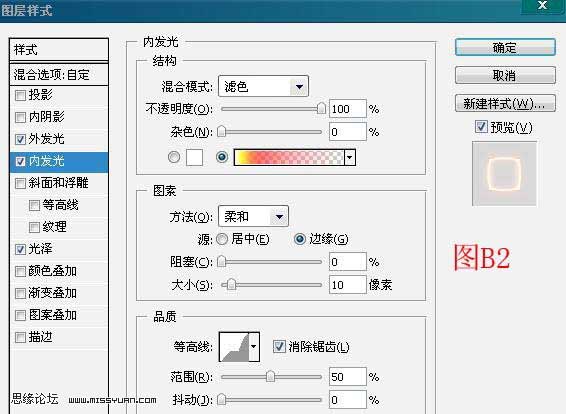
Task: Toggle the 预览 preview checkbox
Action: (481, 127)
